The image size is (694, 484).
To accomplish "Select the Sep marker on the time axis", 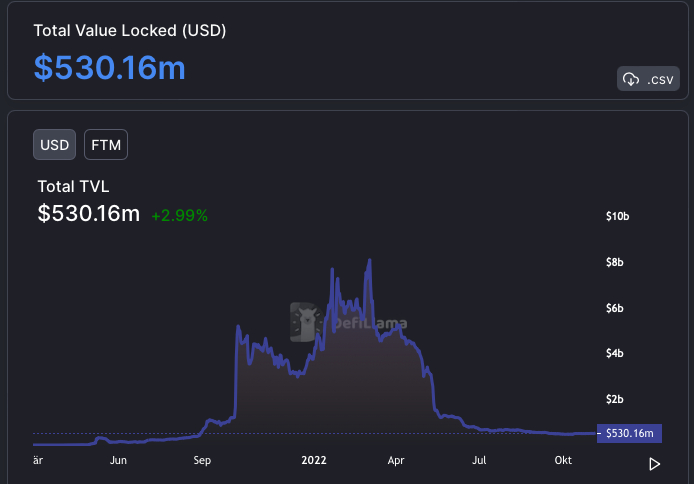I will coord(202,460).
